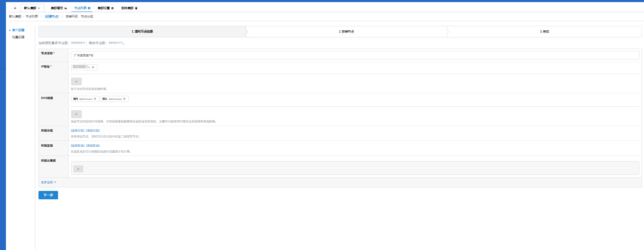Image resolution: width=644 pixels, height=250 pixels.
Task: Remove the IP address entry
Action: (93, 67)
